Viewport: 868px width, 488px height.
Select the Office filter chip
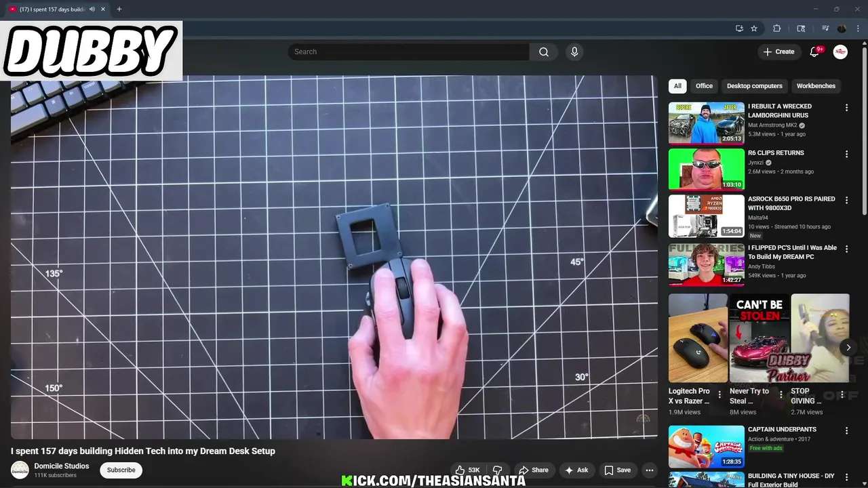704,86
